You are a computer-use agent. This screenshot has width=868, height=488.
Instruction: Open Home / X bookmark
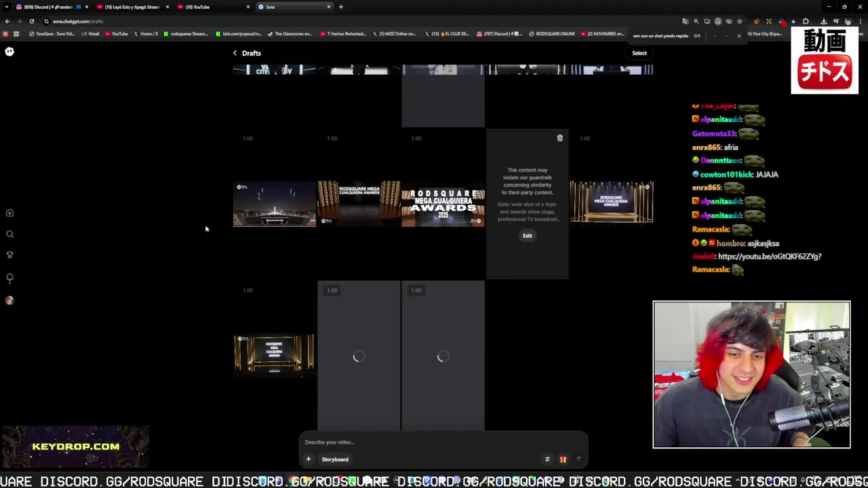click(146, 34)
